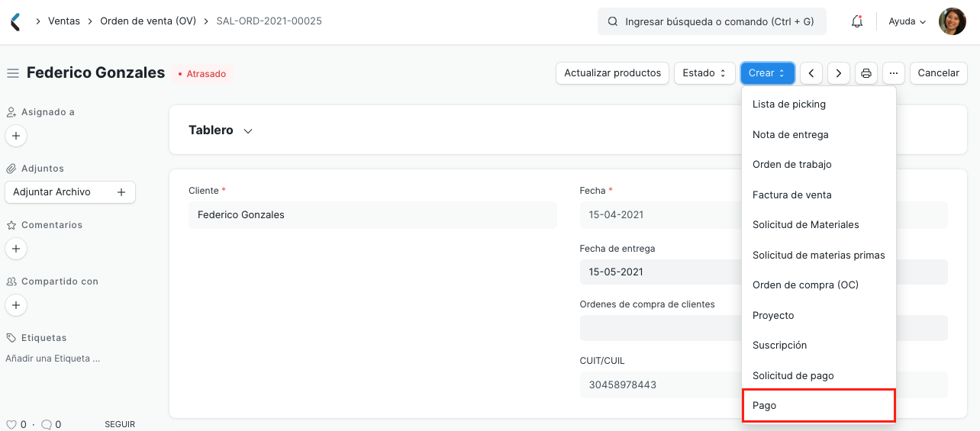Open the user avatar profile menu
This screenshot has height=431, width=980.
(x=952, y=21)
